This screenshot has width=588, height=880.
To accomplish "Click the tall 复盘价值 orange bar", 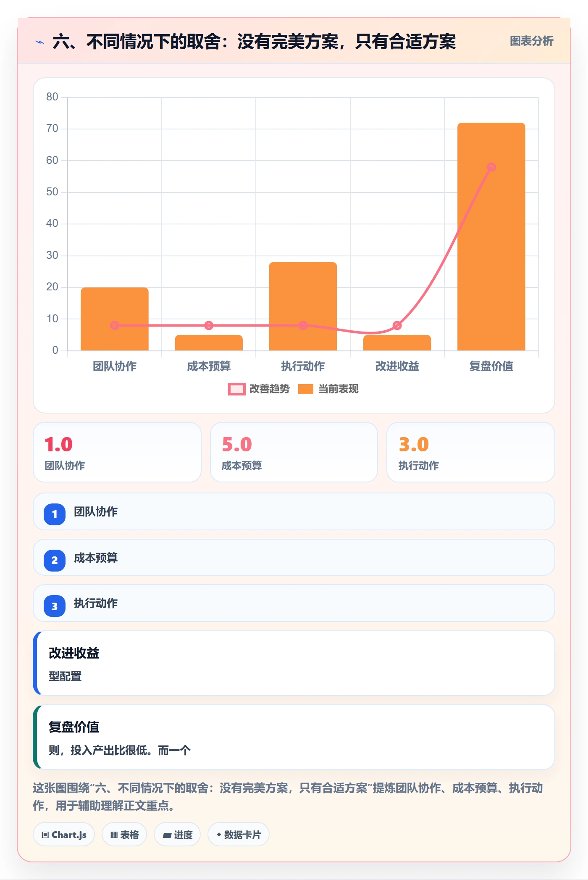I will 491,237.
